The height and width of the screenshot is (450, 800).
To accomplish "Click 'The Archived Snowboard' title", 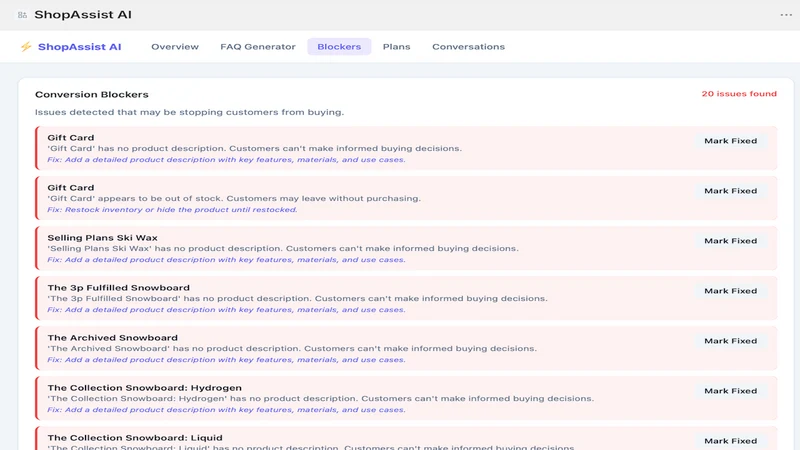I will click(113, 338).
